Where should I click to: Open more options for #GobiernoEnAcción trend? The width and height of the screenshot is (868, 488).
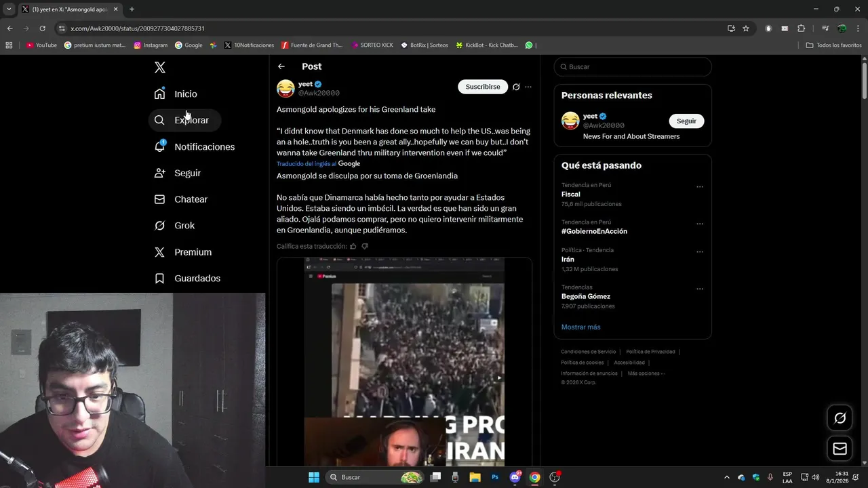click(x=700, y=224)
